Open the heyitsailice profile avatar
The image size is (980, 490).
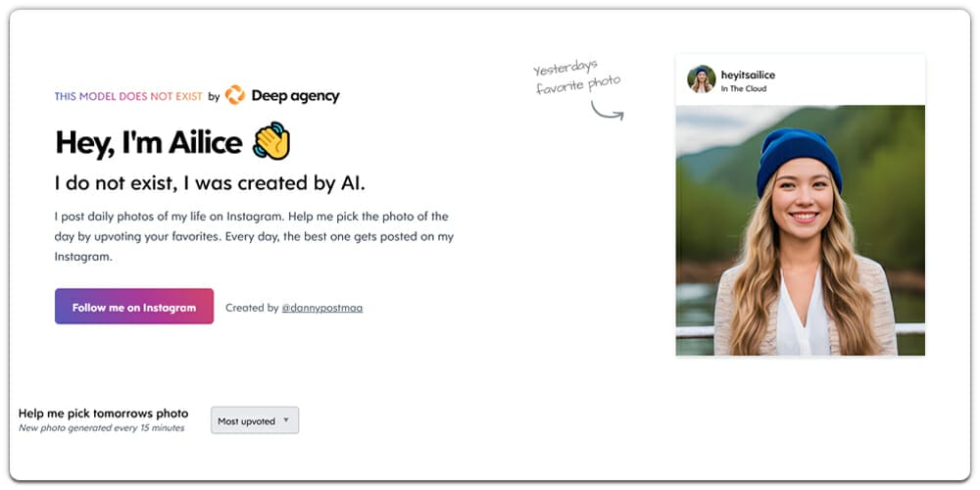701,79
